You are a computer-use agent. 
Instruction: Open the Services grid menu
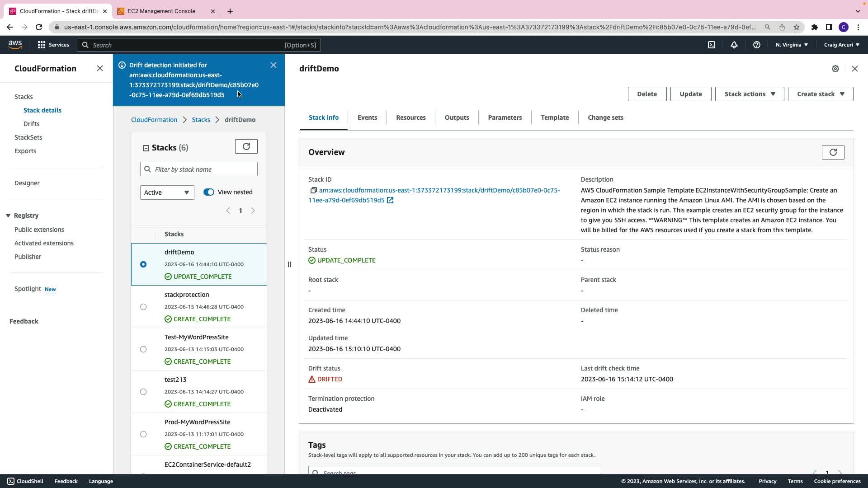point(42,45)
